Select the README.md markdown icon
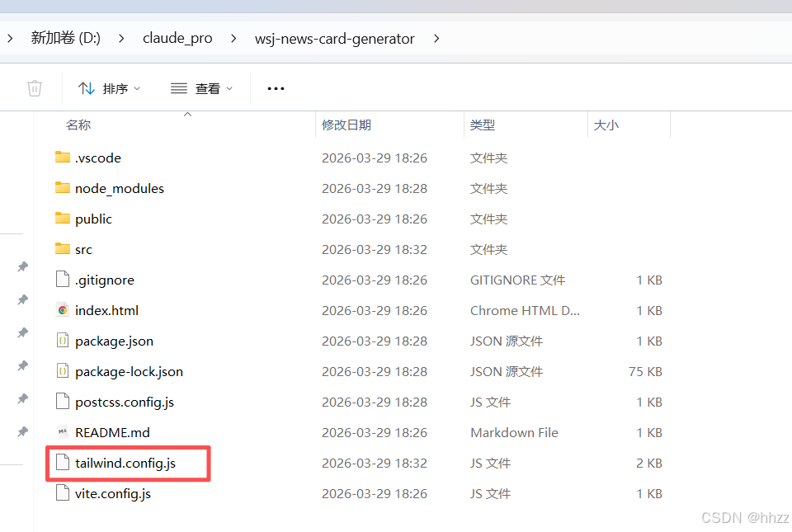792x532 pixels. coord(63,432)
